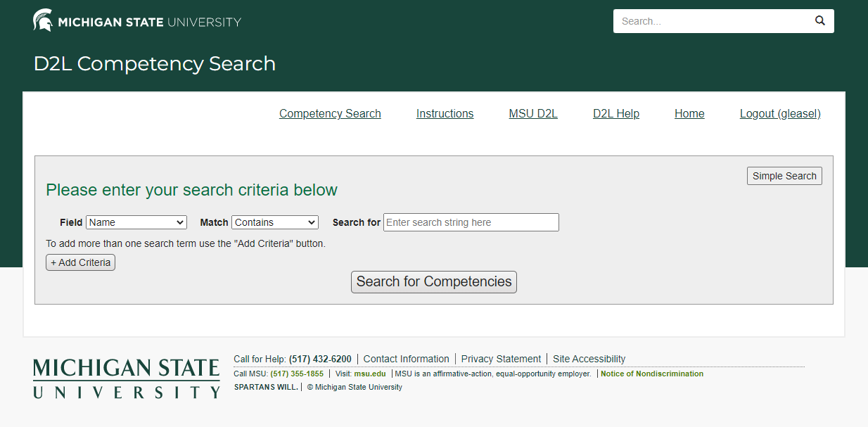
Task: Click 'Please enter your search criteria below' heading
Action: tap(192, 190)
